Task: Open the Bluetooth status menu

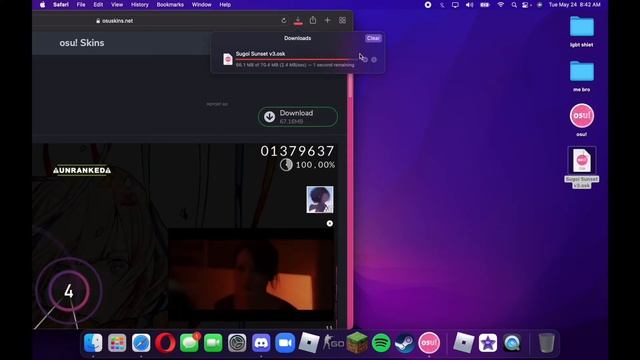Action: click(x=442, y=5)
